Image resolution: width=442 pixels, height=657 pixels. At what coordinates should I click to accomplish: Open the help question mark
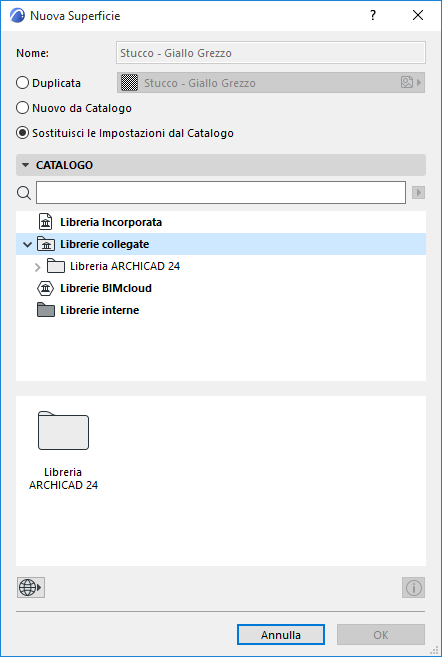click(x=373, y=16)
